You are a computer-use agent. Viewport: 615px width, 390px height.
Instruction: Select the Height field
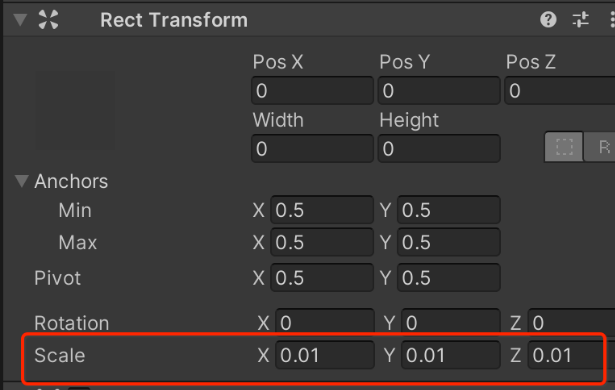[x=439, y=149]
